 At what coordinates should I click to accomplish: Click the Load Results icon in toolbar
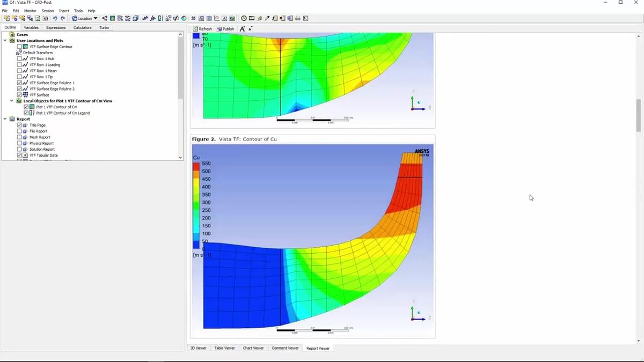tap(6, 18)
